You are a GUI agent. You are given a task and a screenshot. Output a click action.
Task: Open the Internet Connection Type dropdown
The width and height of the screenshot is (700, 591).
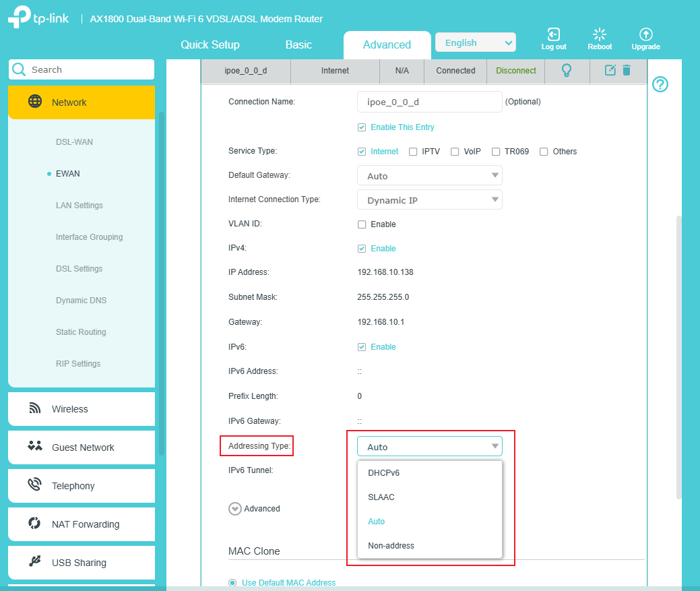pos(429,200)
